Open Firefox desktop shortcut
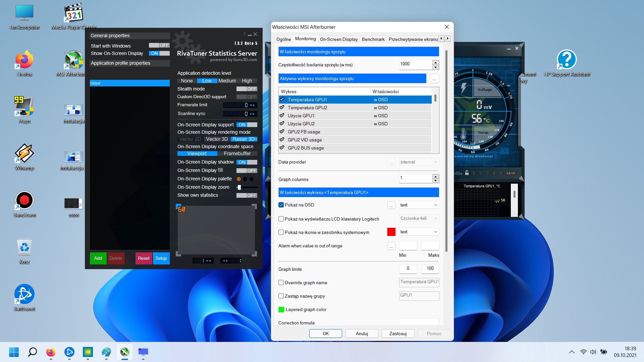The width and height of the screenshot is (644, 362). 24,64
